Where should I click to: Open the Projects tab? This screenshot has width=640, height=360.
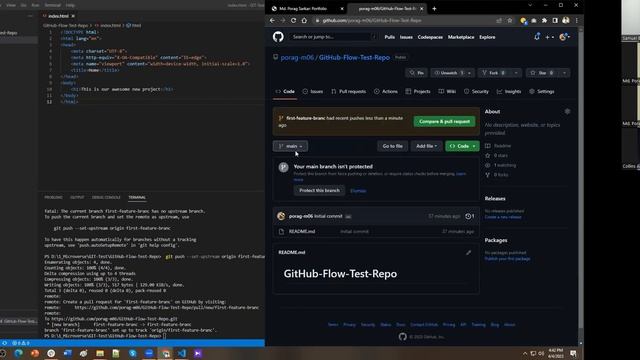pos(418,91)
